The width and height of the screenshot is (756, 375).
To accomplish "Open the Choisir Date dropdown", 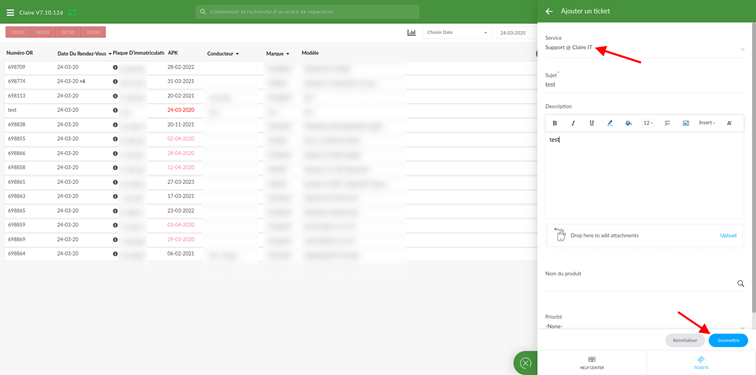I will tap(457, 33).
